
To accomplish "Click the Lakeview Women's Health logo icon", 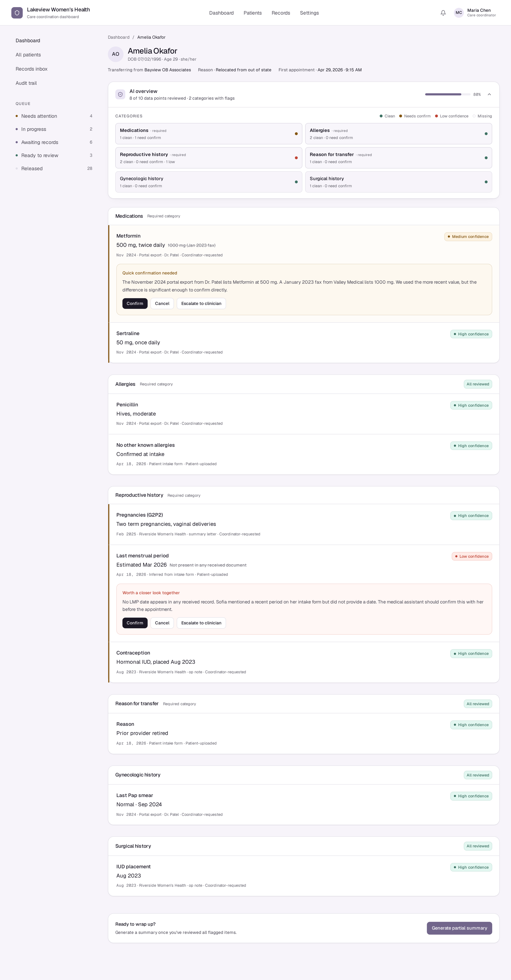I will pyautogui.click(x=17, y=13).
